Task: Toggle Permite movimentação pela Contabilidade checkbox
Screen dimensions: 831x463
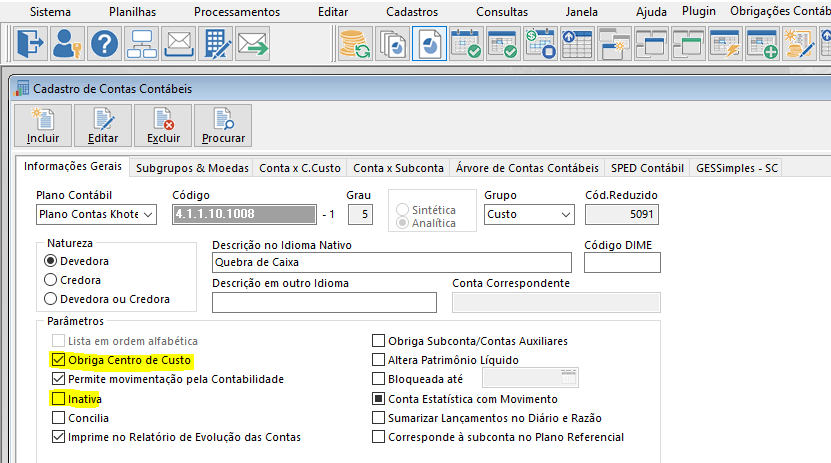Action: click(x=58, y=379)
